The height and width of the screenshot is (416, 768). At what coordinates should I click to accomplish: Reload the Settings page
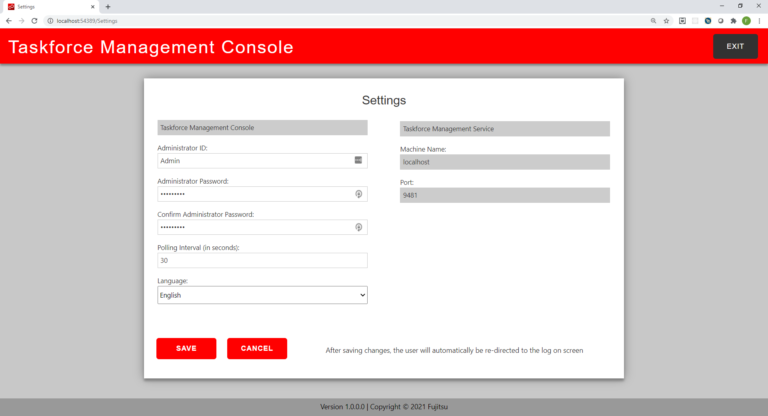click(x=34, y=21)
